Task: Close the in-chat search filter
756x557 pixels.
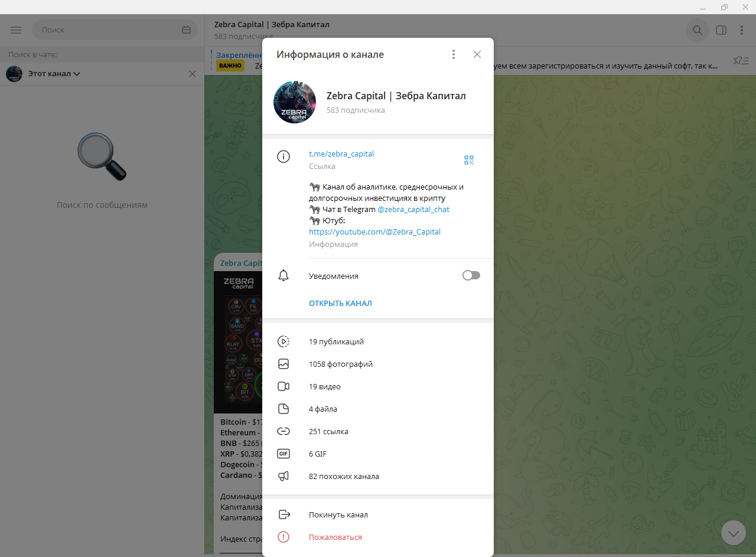Action: pos(192,74)
